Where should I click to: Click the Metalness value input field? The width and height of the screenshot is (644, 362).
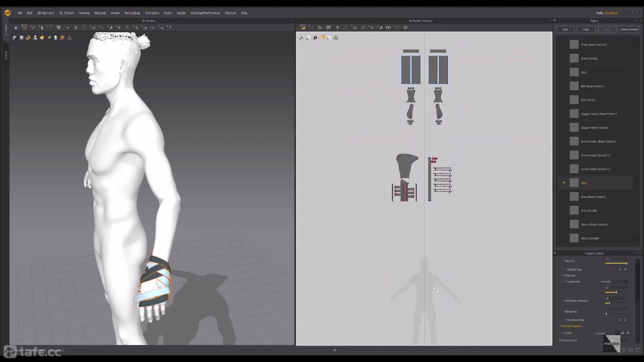(x=616, y=309)
